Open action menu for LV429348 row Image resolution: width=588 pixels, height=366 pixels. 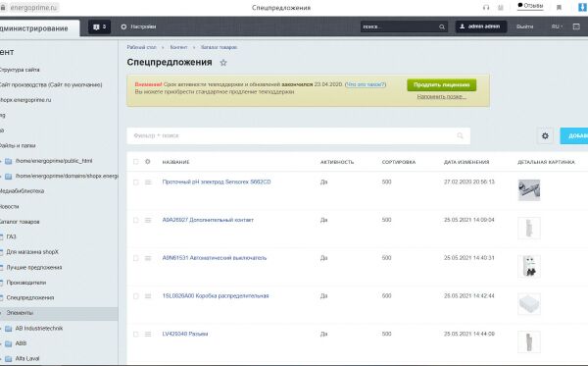point(148,334)
